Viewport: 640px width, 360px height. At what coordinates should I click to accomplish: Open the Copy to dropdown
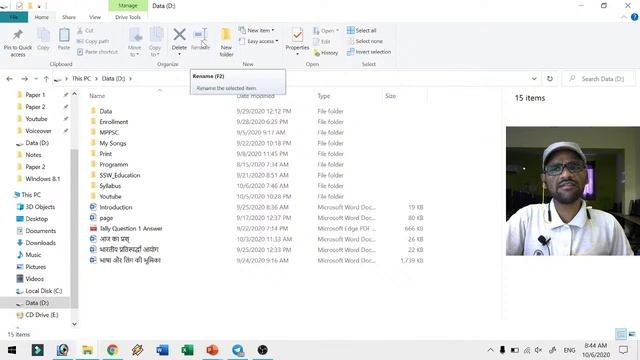pos(156,42)
